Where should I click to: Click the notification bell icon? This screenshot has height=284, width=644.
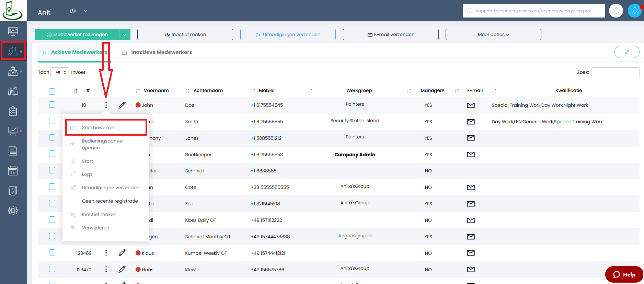coord(616,11)
